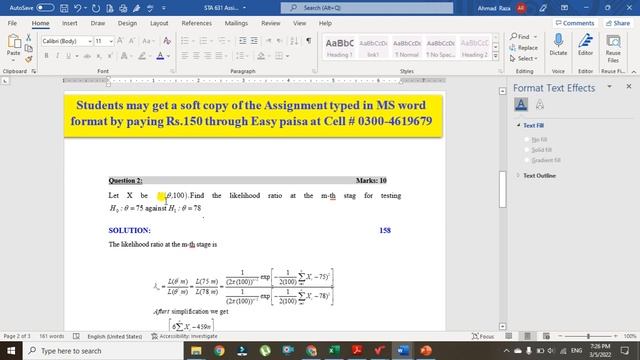
Task: Show paragraph marks with pilcrow icon
Action: tap(309, 41)
